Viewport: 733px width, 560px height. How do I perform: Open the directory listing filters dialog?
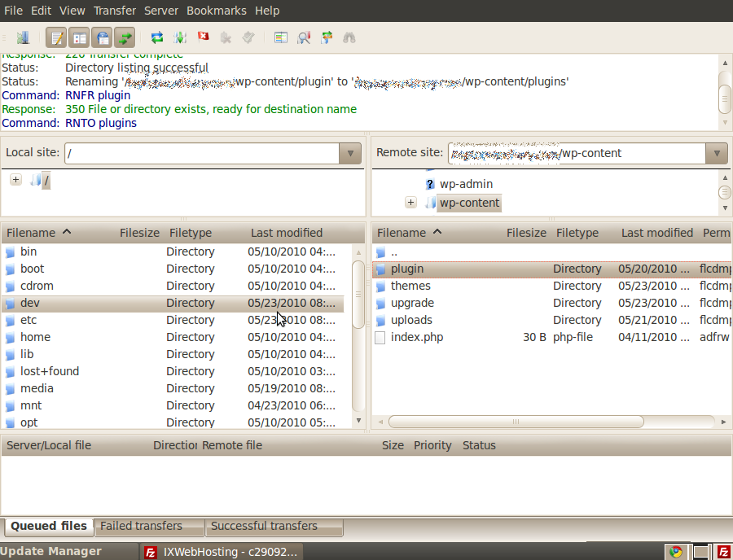[281, 37]
